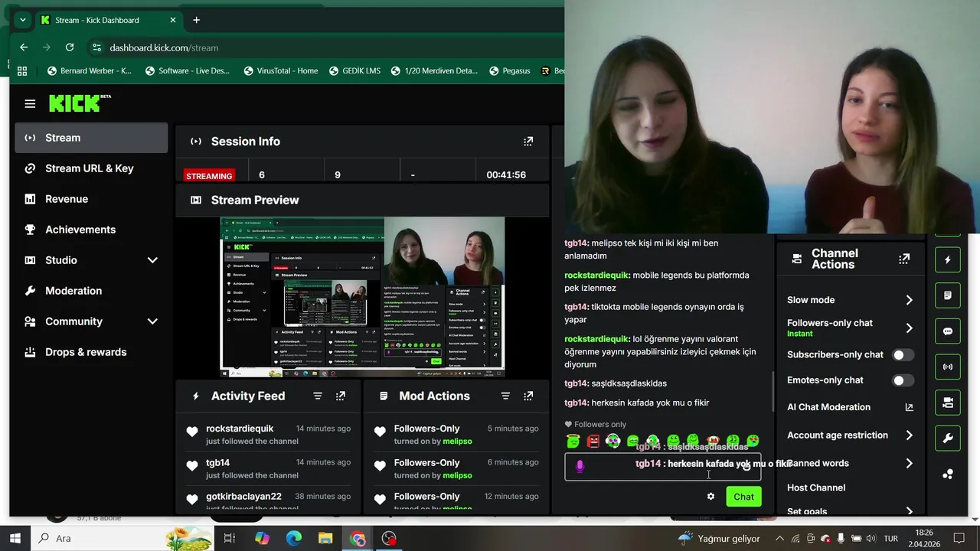Open the Achievements page
The height and width of the screenshot is (551, 980).
point(91,230)
